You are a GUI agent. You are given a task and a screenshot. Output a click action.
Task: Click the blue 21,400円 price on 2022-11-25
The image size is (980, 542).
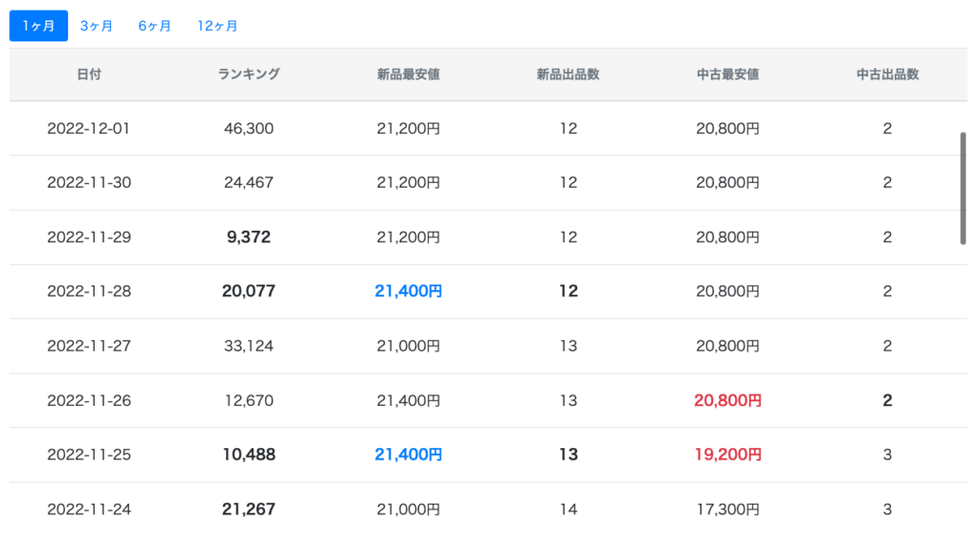[x=408, y=455]
